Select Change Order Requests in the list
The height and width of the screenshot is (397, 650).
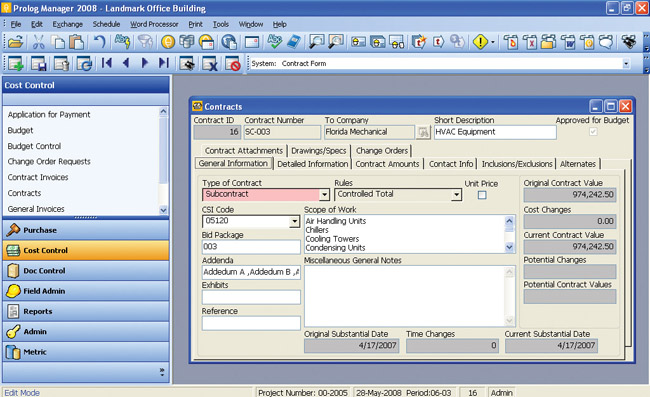coord(49,162)
